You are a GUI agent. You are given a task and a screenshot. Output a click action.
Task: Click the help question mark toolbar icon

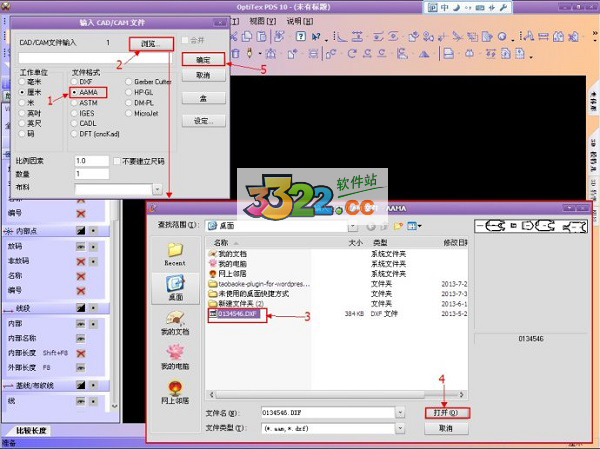point(301,36)
